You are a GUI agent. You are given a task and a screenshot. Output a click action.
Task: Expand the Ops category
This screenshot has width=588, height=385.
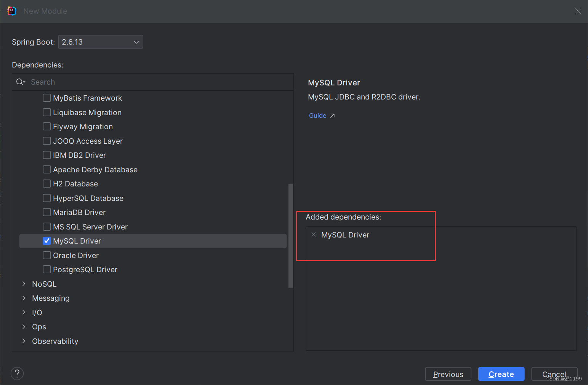coord(24,326)
